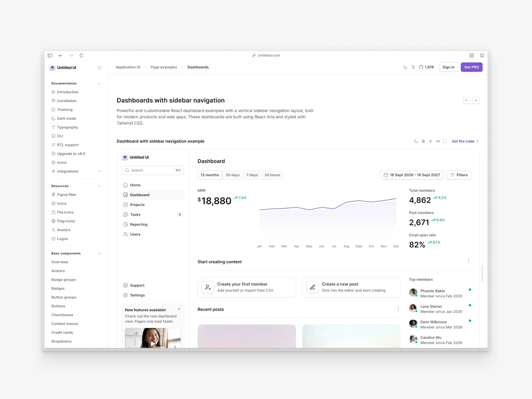Go to the previous example arrow button
This screenshot has width=532, height=399.
[466, 100]
